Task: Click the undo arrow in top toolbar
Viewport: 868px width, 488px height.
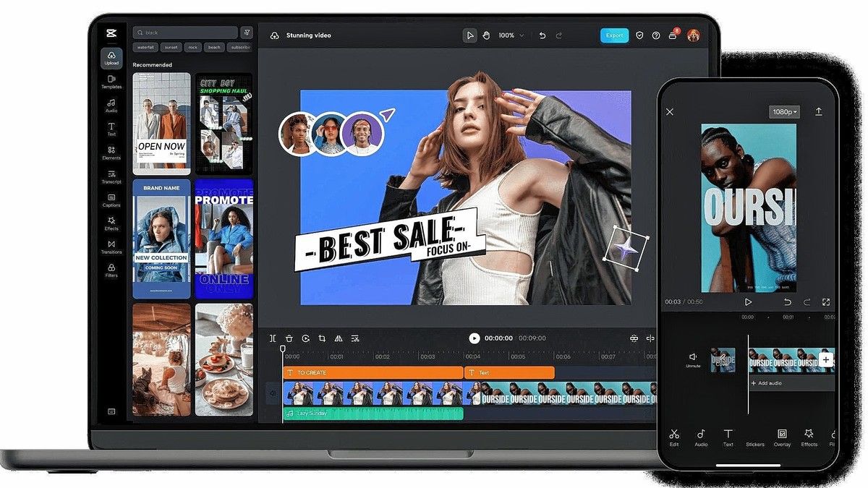Action: [x=542, y=35]
